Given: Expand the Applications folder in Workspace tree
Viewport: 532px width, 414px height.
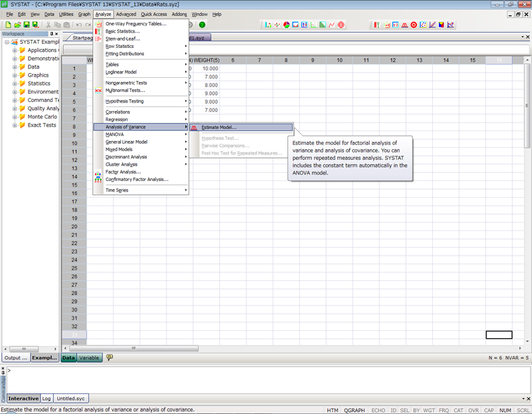Looking at the screenshot, I should [15, 51].
